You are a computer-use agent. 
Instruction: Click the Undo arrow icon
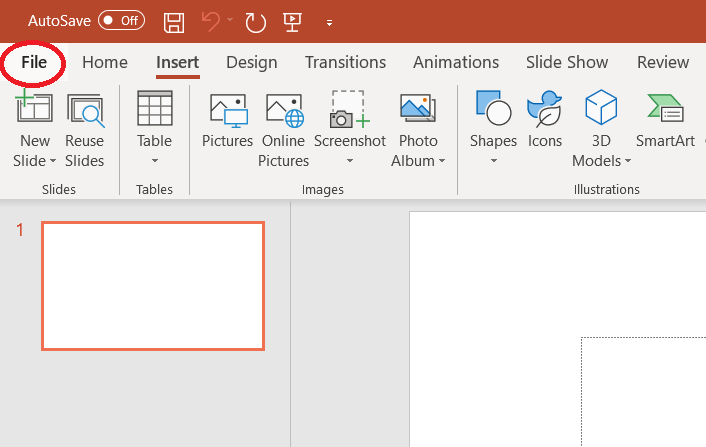coord(211,21)
